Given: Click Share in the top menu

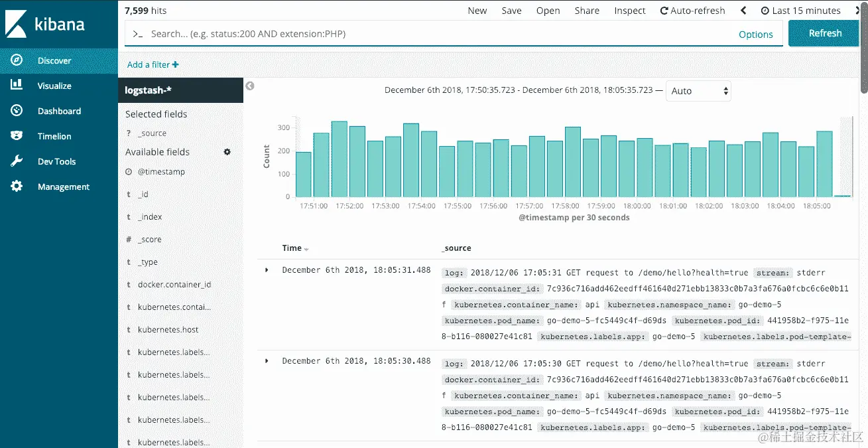Looking at the screenshot, I should pyautogui.click(x=587, y=11).
